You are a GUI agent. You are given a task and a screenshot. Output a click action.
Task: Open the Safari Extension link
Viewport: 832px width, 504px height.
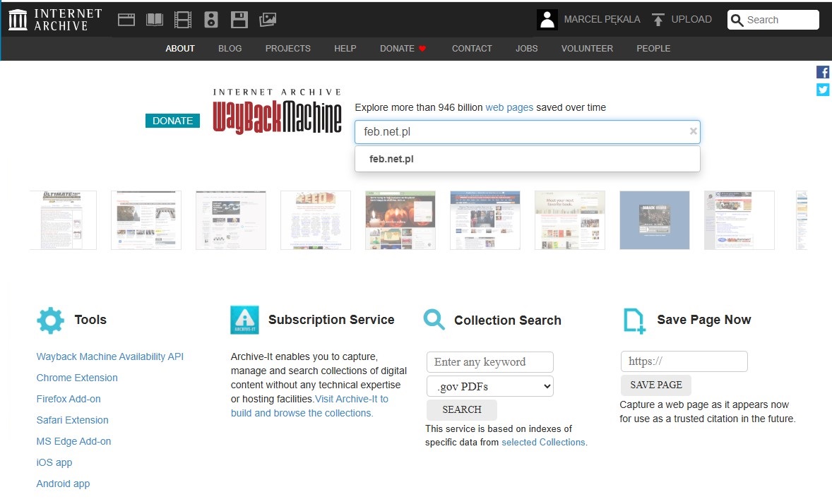[x=72, y=420]
